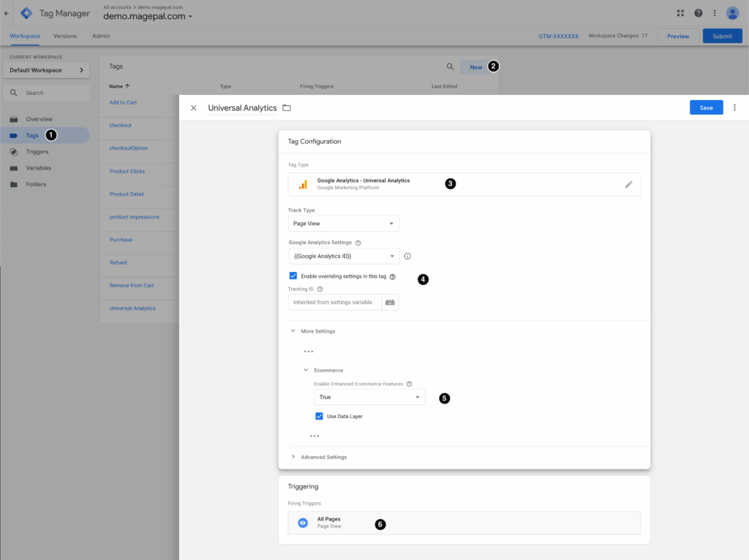The height and width of the screenshot is (560, 749).
Task: Click help icon next to Tracking ID
Action: (320, 290)
